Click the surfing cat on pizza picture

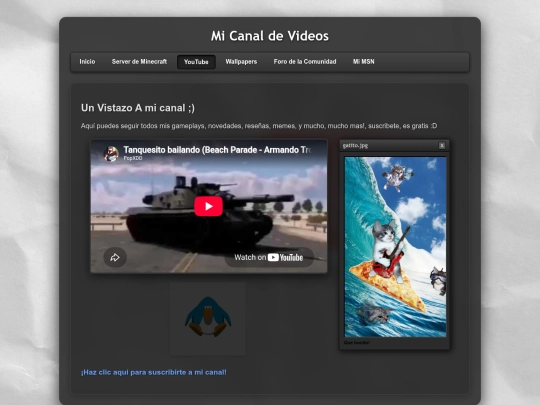(395, 247)
